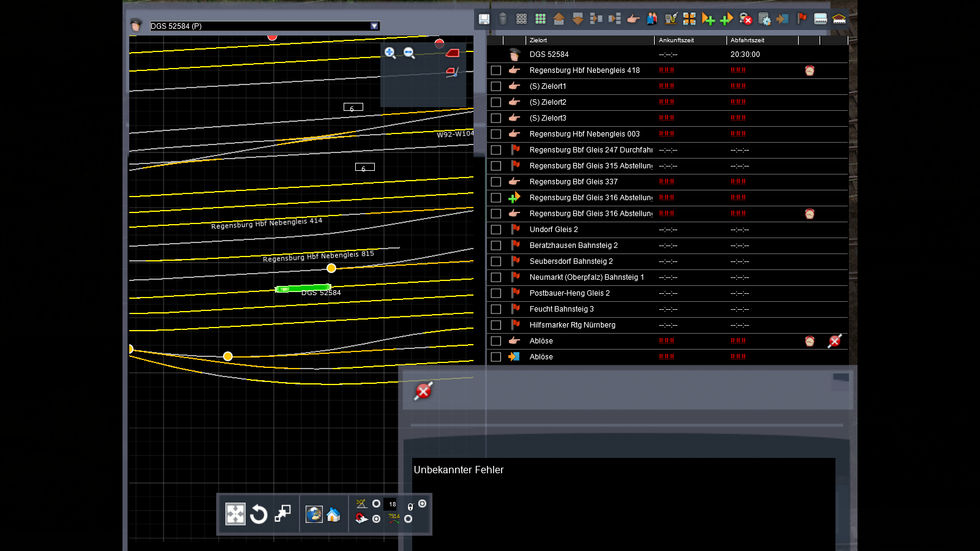This screenshot has width=980, height=551.
Task: Click the fuel pump instruction icon
Action: [671, 19]
